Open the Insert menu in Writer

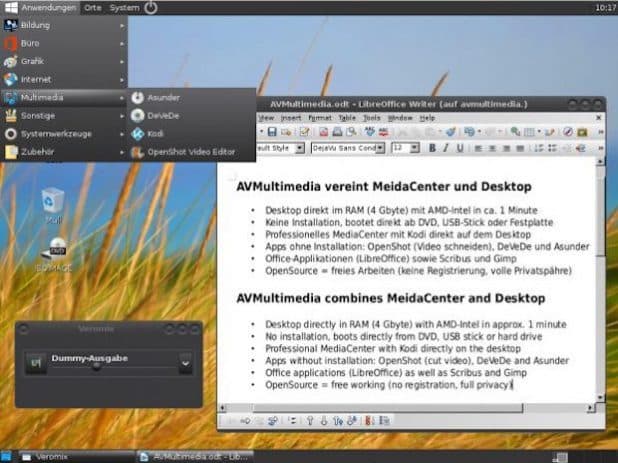click(x=291, y=118)
